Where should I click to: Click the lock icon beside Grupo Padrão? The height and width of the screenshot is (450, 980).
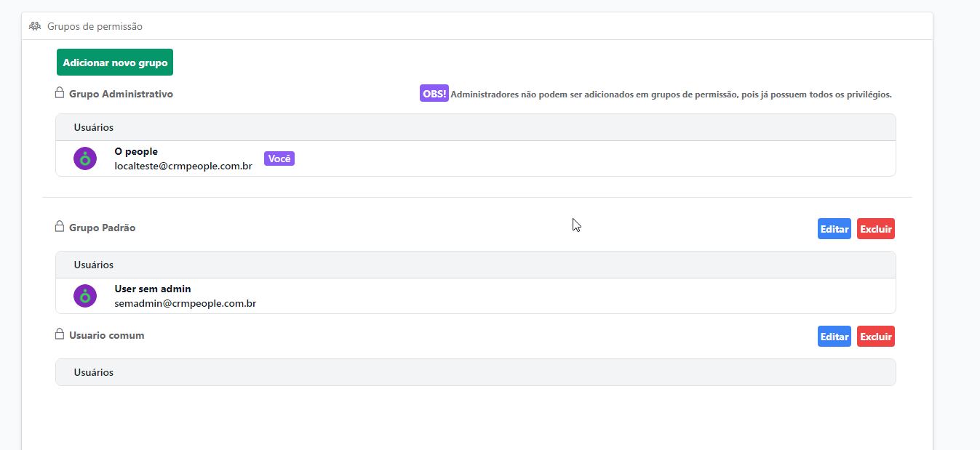click(60, 227)
